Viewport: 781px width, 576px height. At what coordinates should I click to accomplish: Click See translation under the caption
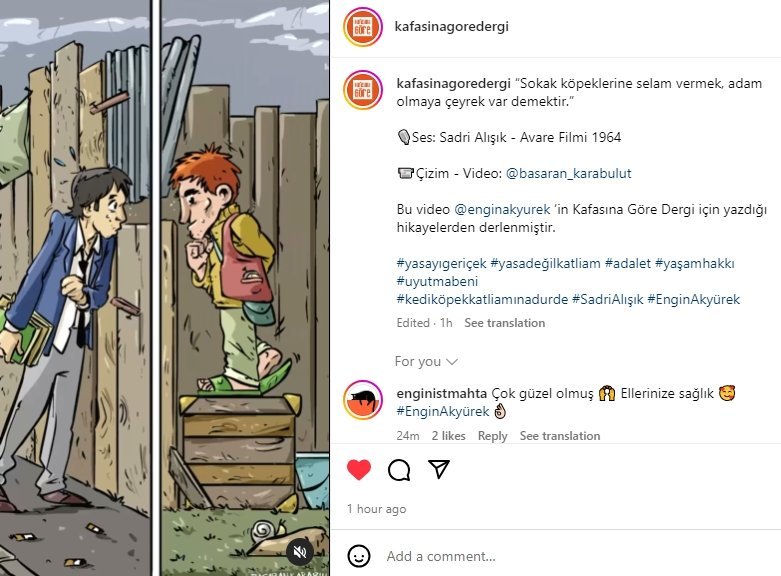pyautogui.click(x=505, y=323)
